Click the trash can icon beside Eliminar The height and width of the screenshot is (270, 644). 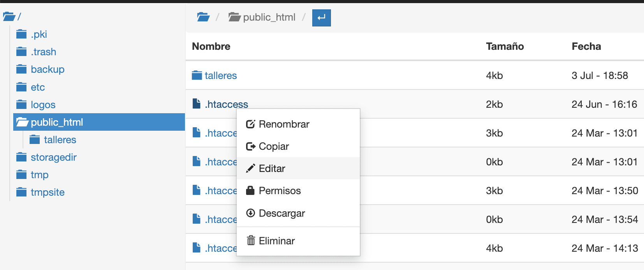point(251,240)
